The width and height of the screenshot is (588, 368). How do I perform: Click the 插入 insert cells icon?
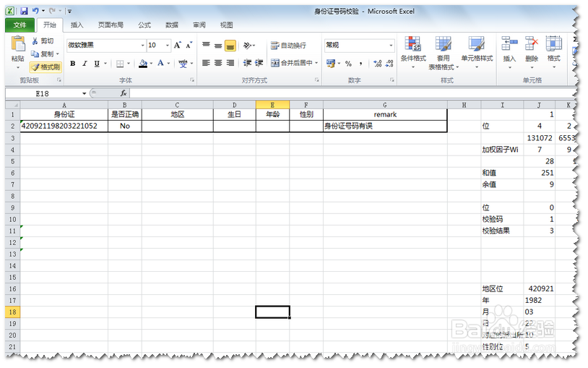click(509, 44)
